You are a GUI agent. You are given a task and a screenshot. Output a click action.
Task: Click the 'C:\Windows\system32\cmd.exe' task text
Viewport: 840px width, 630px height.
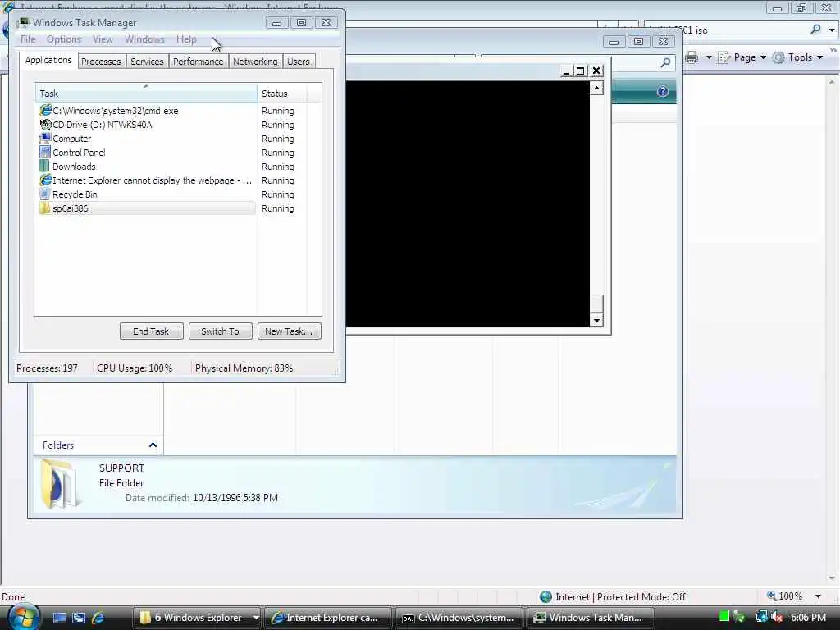[115, 111]
